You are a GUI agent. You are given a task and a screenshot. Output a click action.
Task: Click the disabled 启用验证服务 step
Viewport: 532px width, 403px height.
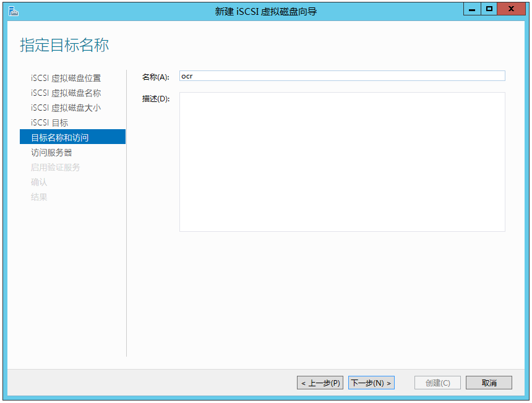[55, 168]
